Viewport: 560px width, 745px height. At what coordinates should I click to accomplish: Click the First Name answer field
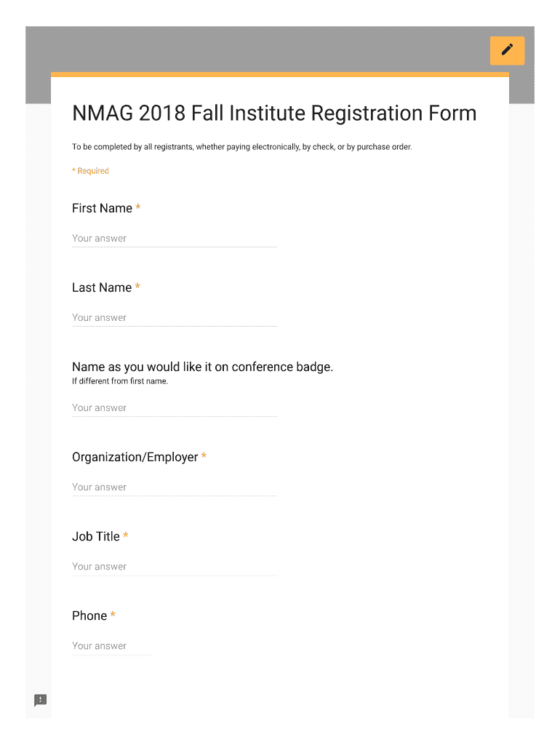click(x=174, y=239)
